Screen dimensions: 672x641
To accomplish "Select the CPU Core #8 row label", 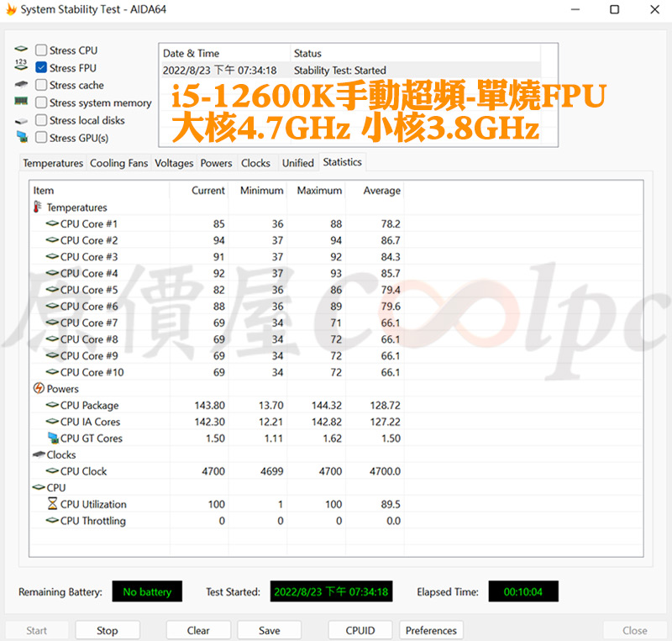I will click(89, 339).
